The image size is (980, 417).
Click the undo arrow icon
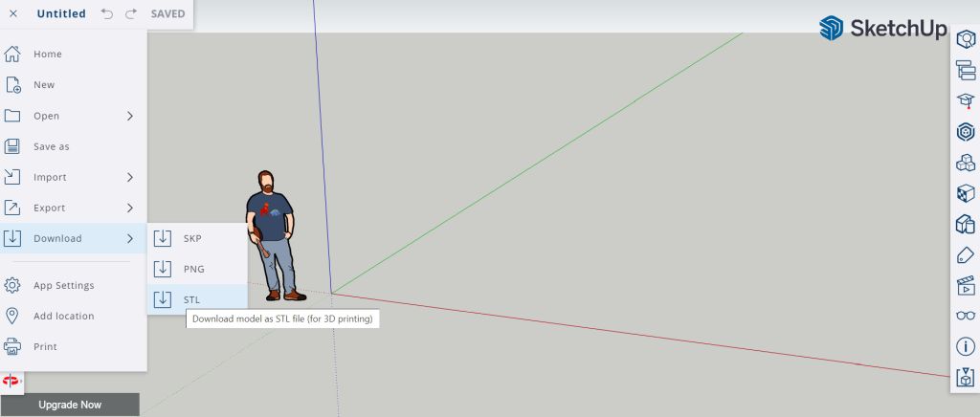pyautogui.click(x=107, y=14)
